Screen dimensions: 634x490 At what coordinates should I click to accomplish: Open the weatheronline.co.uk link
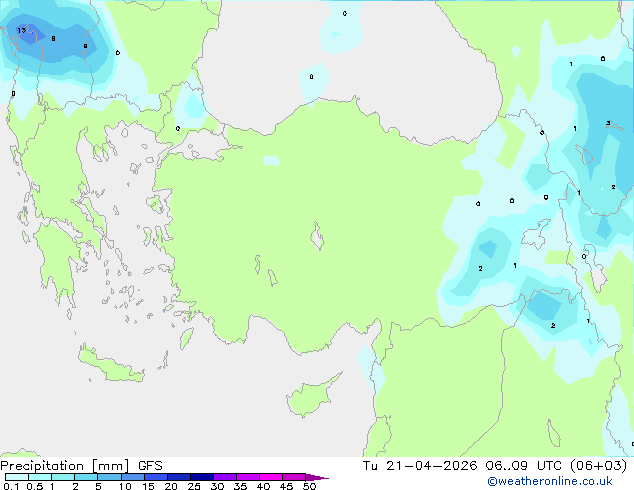[x=550, y=481]
